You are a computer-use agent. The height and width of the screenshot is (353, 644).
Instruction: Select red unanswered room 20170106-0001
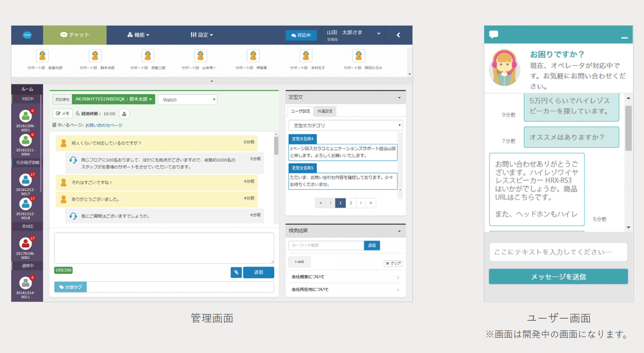tap(25, 243)
